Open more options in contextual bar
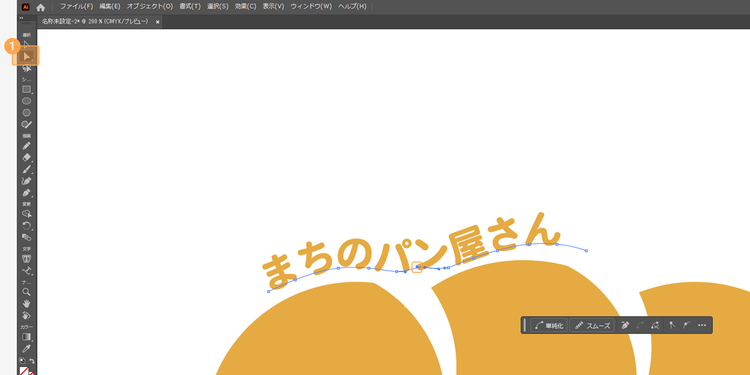Viewport: 750px width, 375px height. [x=702, y=326]
